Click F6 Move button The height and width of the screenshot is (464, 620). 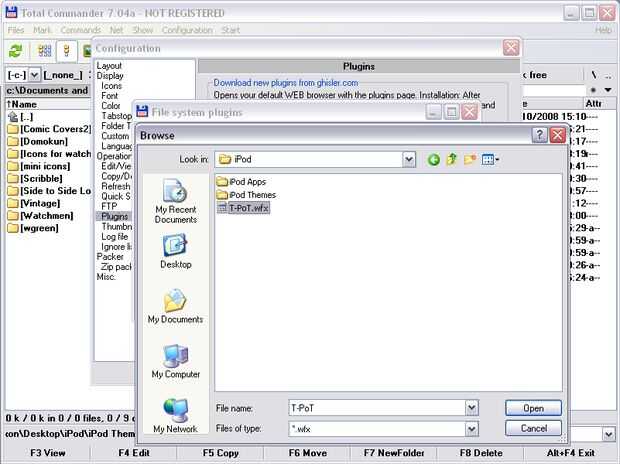coord(308,453)
